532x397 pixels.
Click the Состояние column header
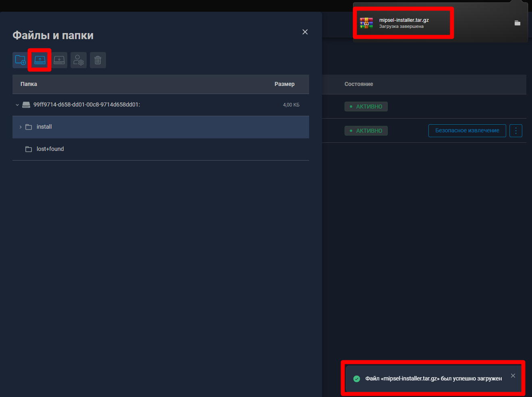click(x=359, y=84)
